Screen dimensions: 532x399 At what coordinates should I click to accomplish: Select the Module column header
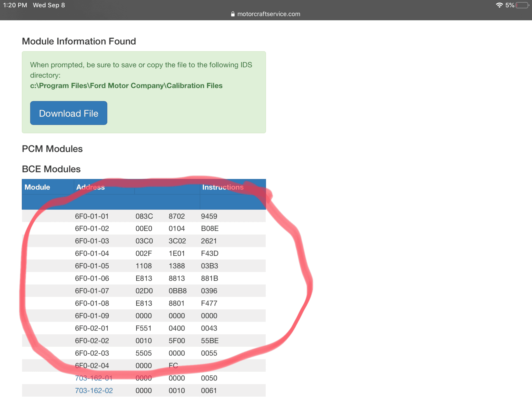pyautogui.click(x=37, y=187)
